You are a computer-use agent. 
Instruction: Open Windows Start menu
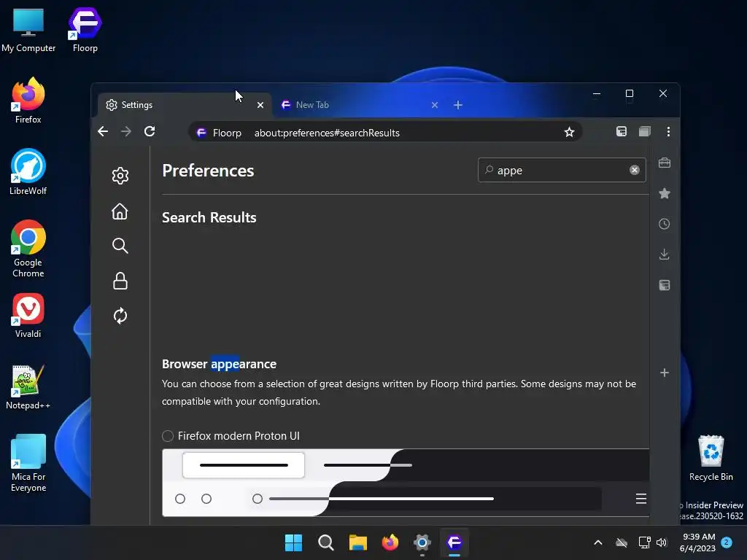point(293,542)
